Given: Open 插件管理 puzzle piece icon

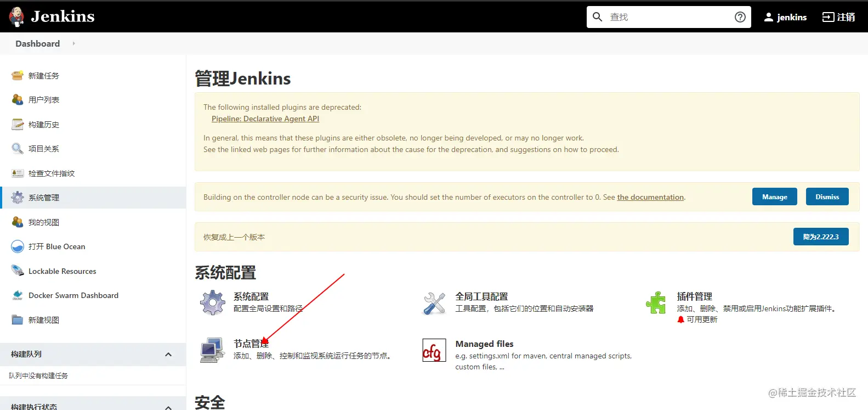Looking at the screenshot, I should click(x=656, y=302).
